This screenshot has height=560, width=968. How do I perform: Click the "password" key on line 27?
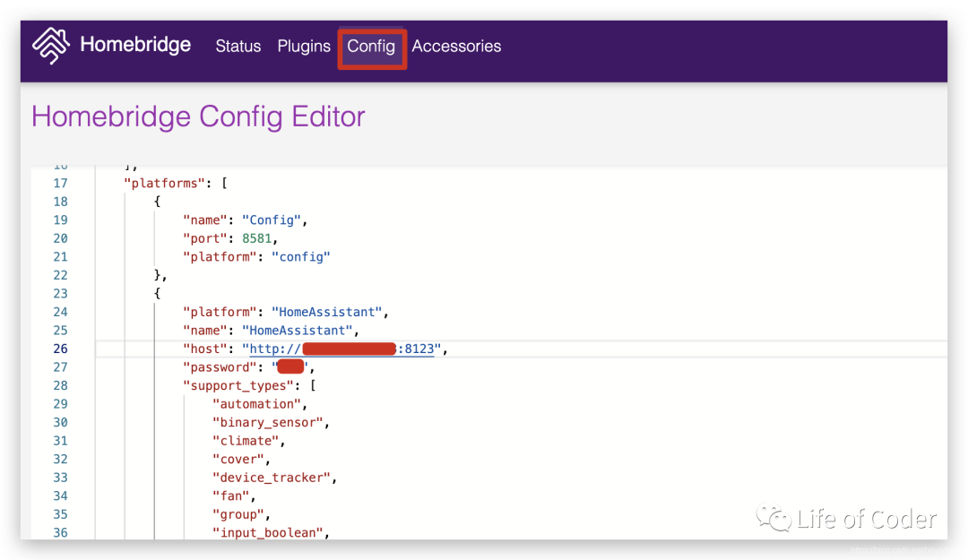pos(220,368)
